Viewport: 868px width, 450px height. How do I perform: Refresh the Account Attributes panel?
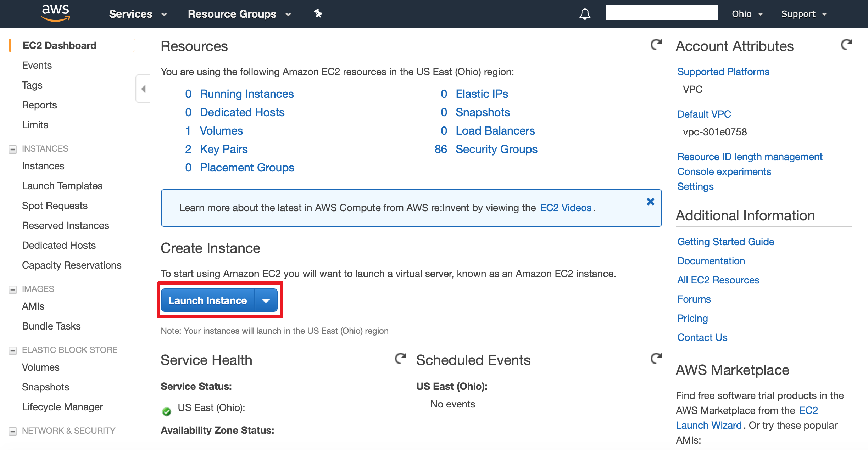[846, 45]
